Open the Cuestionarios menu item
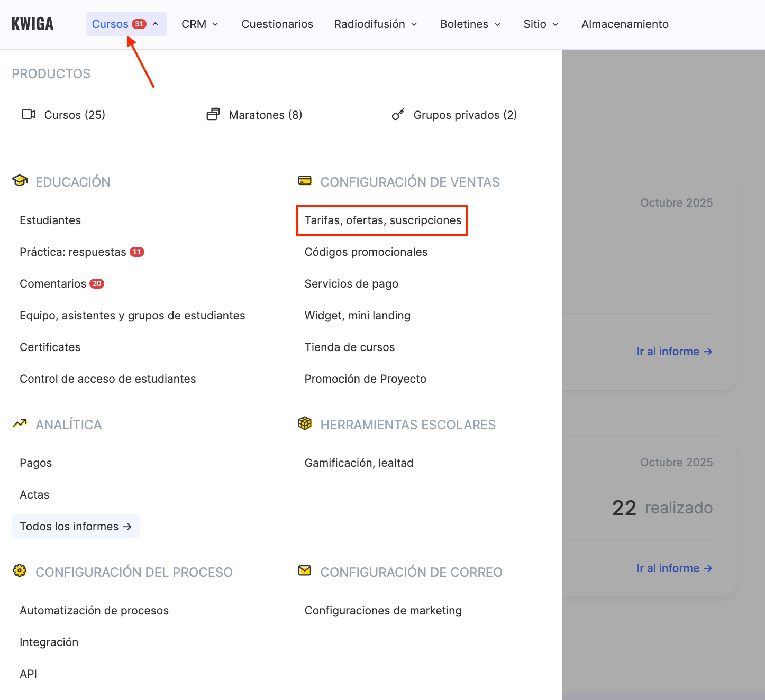The image size is (765, 700). click(277, 24)
